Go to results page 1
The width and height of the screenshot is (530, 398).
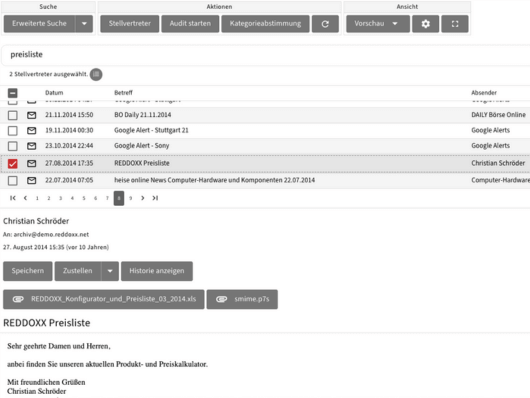tap(37, 198)
